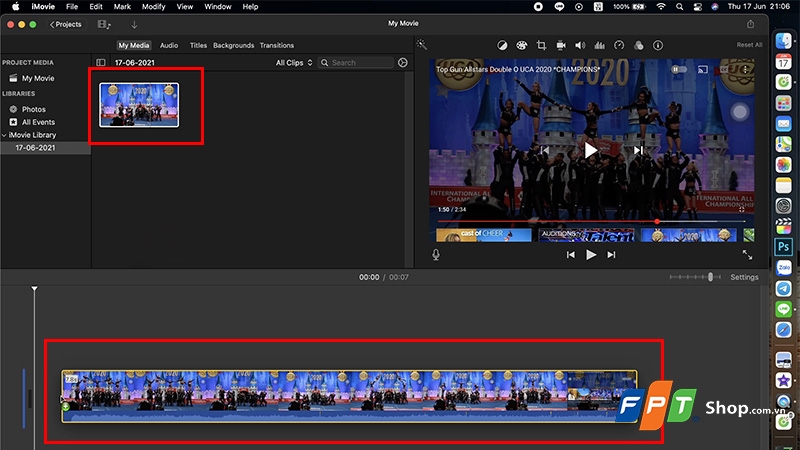Open the File menu

(x=72, y=7)
